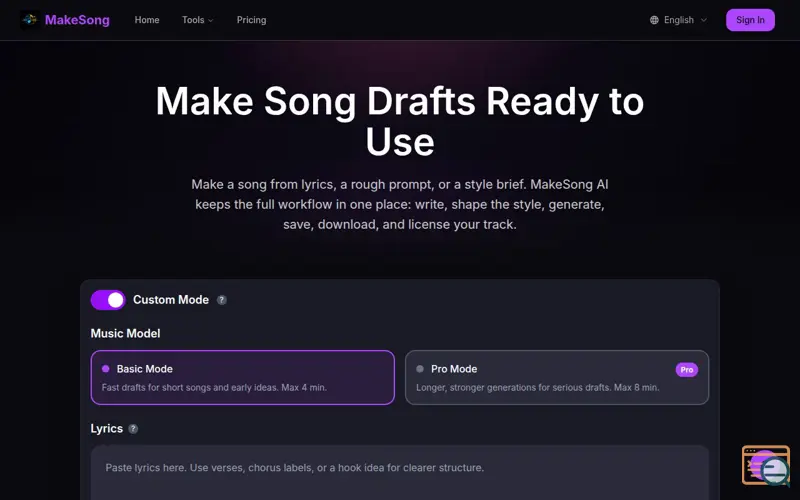Open the MakeSong brand name link
Image resolution: width=800 pixels, height=500 pixels.
77,20
